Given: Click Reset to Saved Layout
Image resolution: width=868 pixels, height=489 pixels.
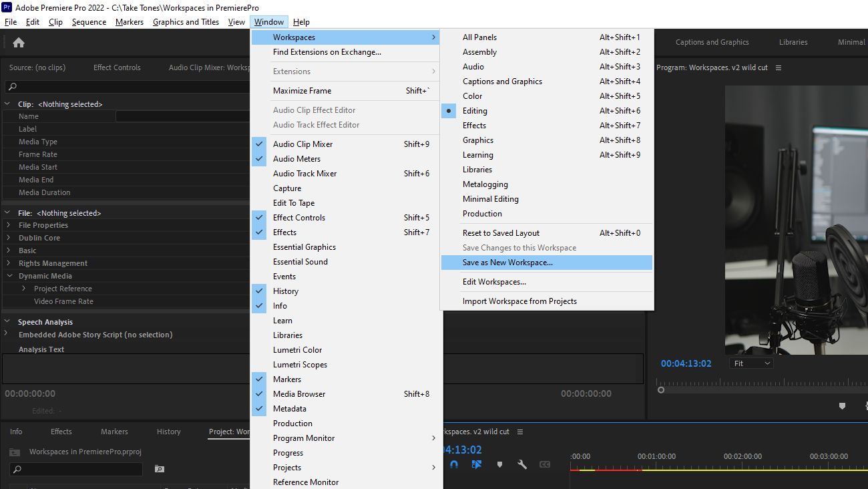Looking at the screenshot, I should point(547,233).
